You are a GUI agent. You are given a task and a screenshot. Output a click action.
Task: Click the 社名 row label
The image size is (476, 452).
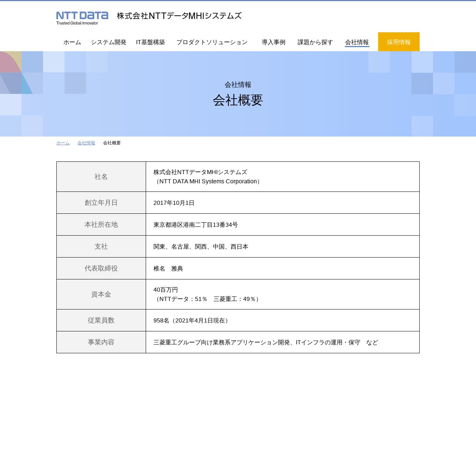pos(101,177)
